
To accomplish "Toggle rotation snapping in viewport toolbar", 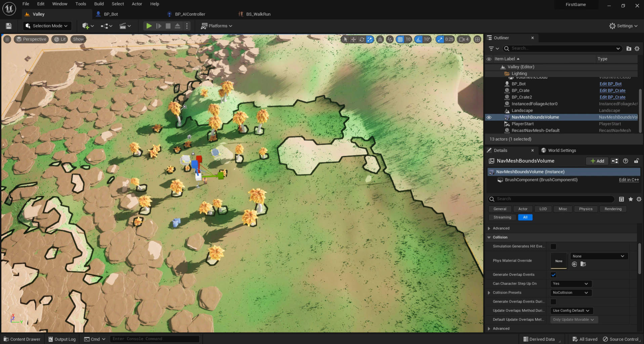I will [419, 39].
